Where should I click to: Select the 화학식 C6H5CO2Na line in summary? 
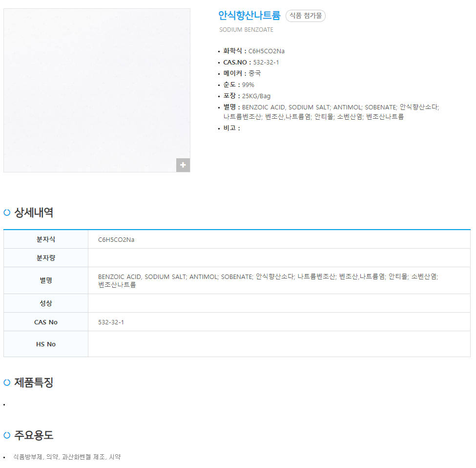coord(254,51)
